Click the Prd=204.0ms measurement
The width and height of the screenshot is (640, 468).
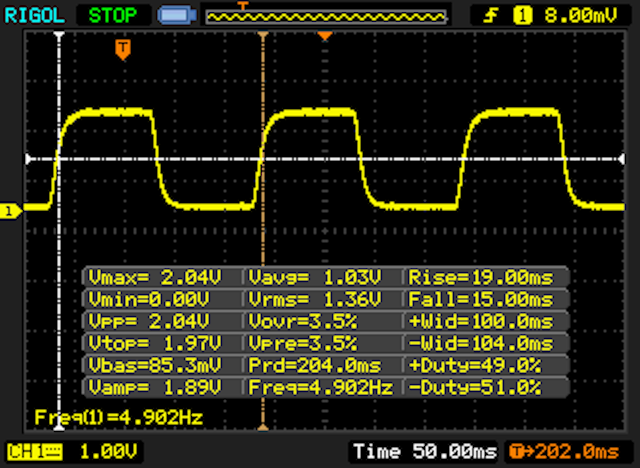click(x=315, y=365)
